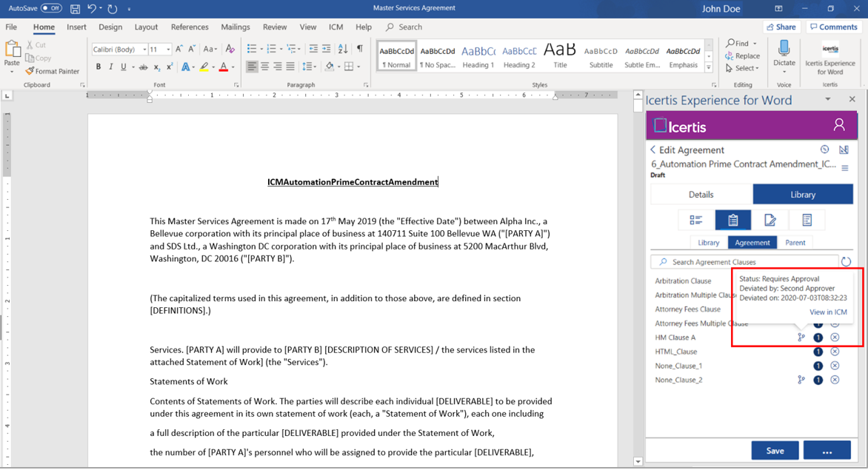Toggle show paragraph marks
The image size is (868, 470).
(x=360, y=49)
